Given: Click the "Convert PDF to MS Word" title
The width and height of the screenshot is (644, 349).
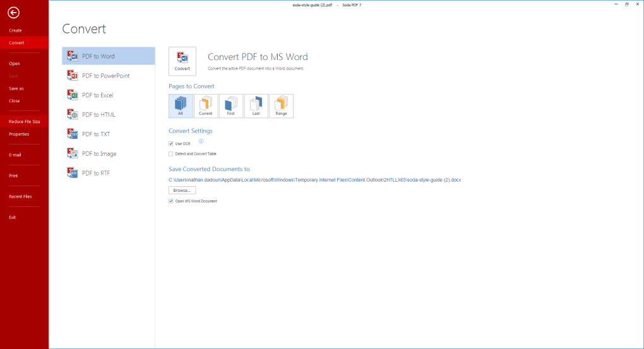Looking at the screenshot, I should pyautogui.click(x=258, y=57).
